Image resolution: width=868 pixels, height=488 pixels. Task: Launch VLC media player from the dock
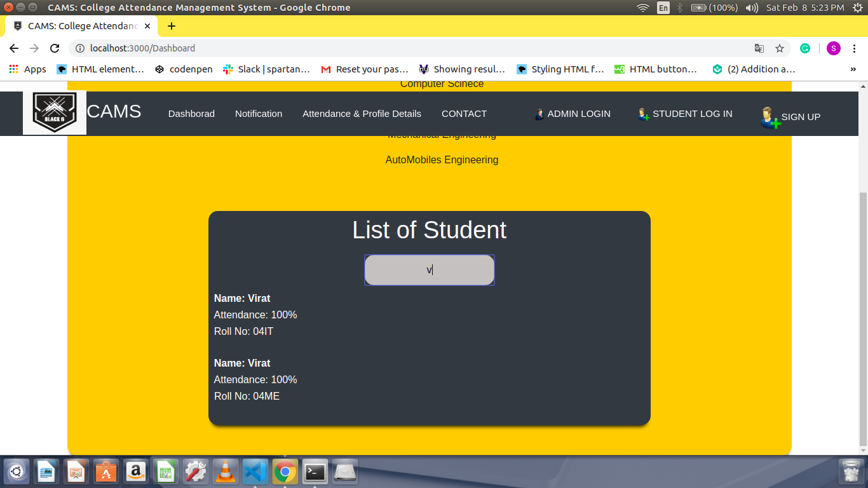click(226, 471)
